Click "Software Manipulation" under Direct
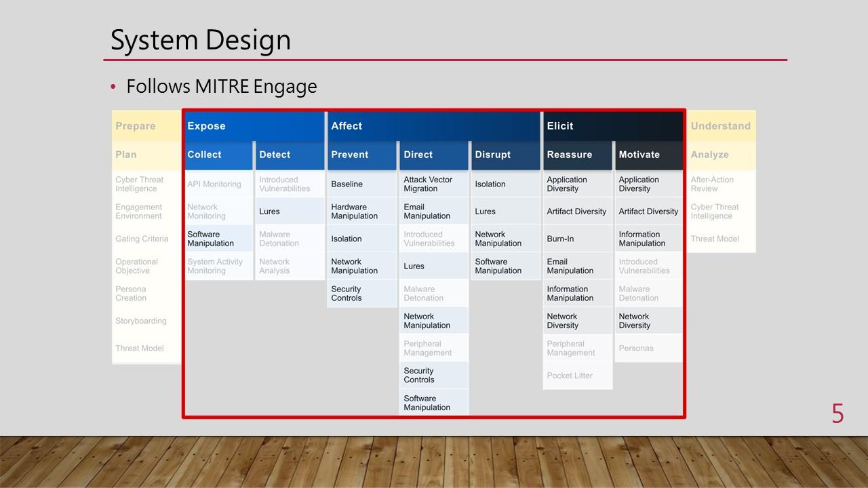This screenshot has height=488, width=868. 434,403
